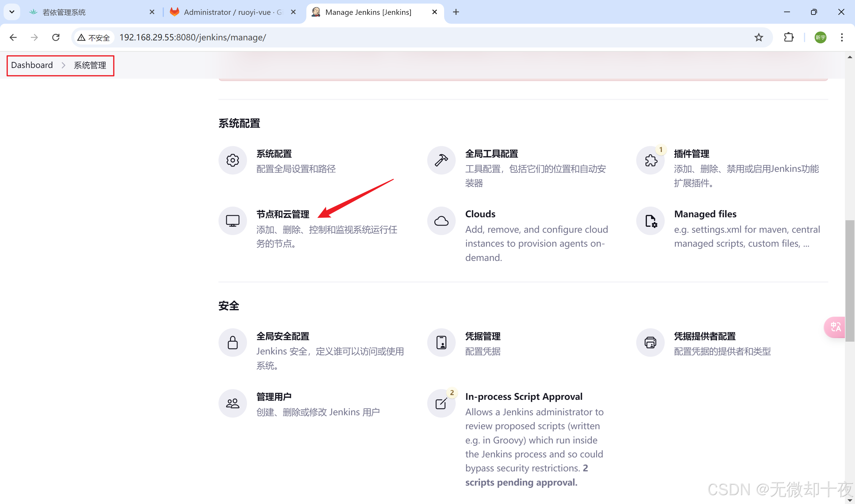This screenshot has width=855, height=504.
Task: Open the Managed files document icon
Action: point(650,221)
